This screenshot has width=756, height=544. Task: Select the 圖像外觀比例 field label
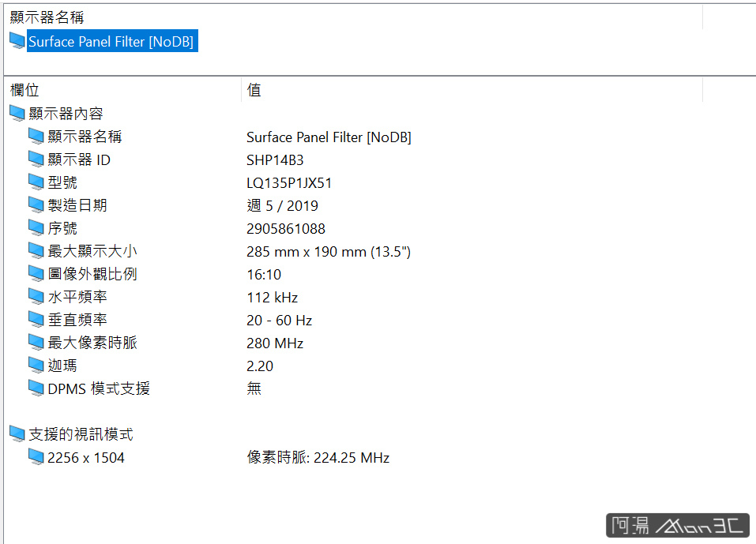coord(92,274)
